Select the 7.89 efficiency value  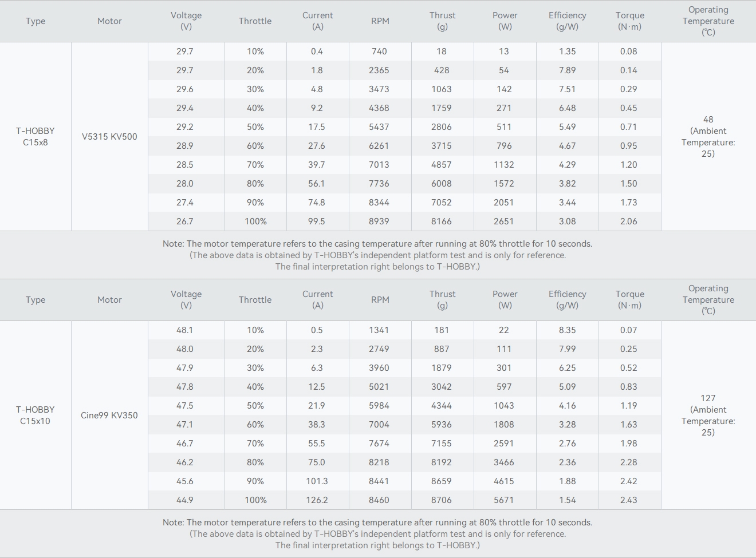click(x=567, y=70)
